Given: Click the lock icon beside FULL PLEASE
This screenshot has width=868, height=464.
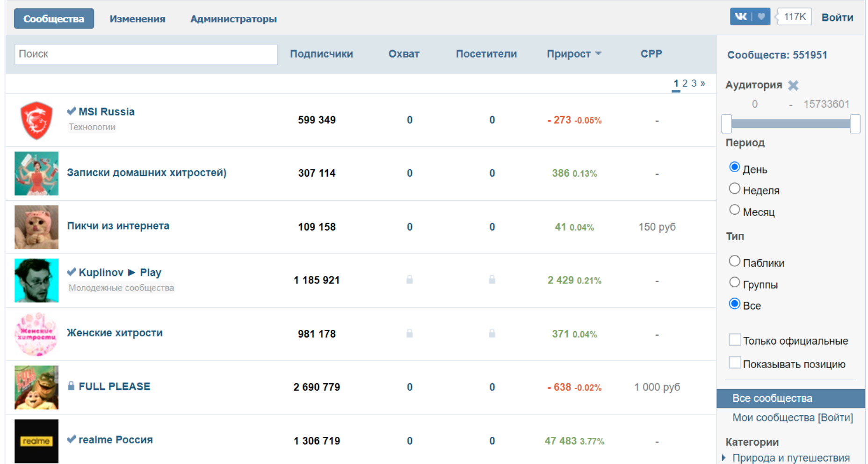Looking at the screenshot, I should [x=71, y=386].
